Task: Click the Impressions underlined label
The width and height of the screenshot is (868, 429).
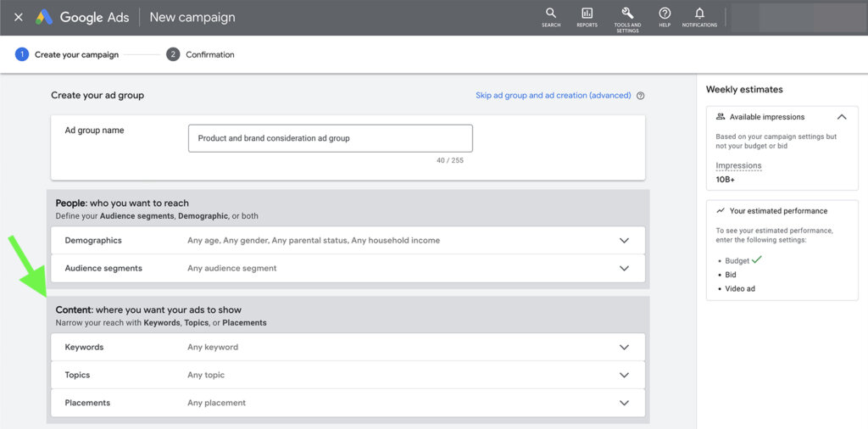Action: [x=738, y=165]
